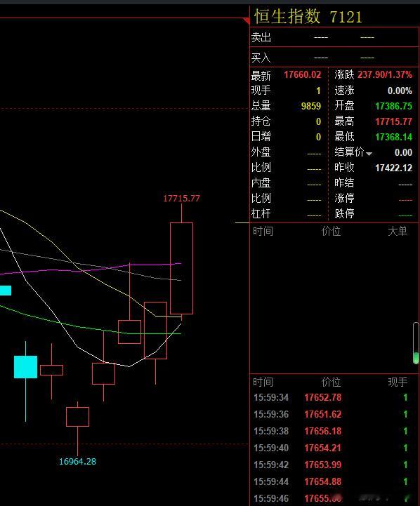Select the 恒生指数 7121 title

[x=308, y=16]
